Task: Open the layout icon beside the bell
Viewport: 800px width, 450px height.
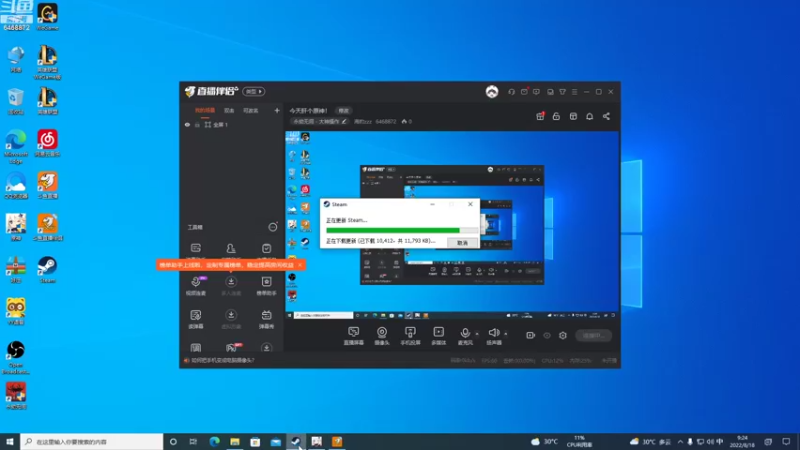Action: [573, 116]
